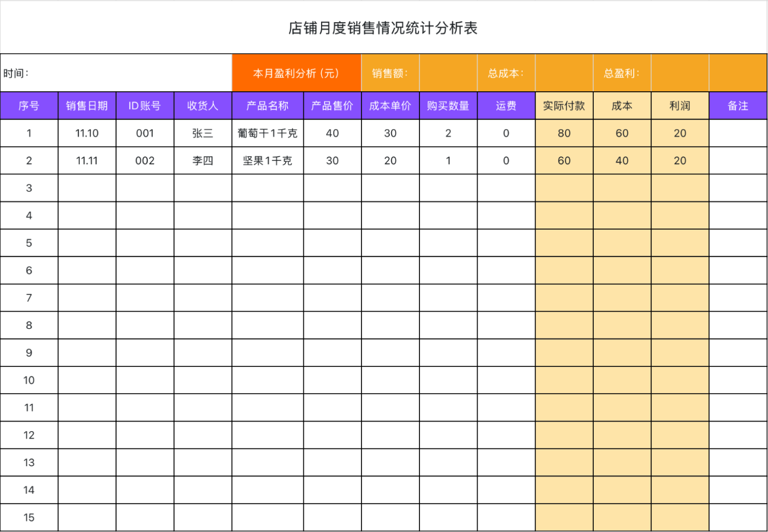Screen dimensions: 768x532
Task: Select the 实际付款 column header
Action: pyautogui.click(x=564, y=106)
